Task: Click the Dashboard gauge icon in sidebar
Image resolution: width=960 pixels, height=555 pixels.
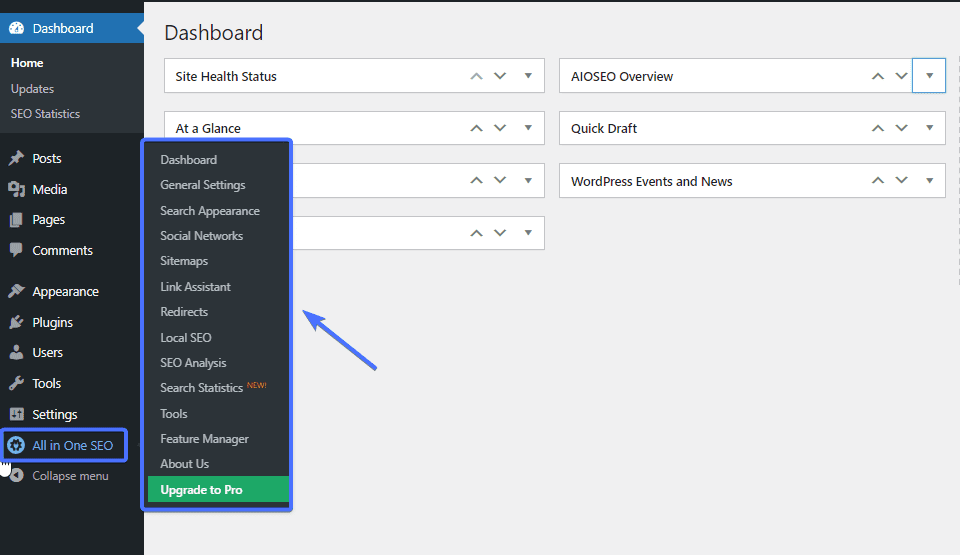Action: pos(17,28)
